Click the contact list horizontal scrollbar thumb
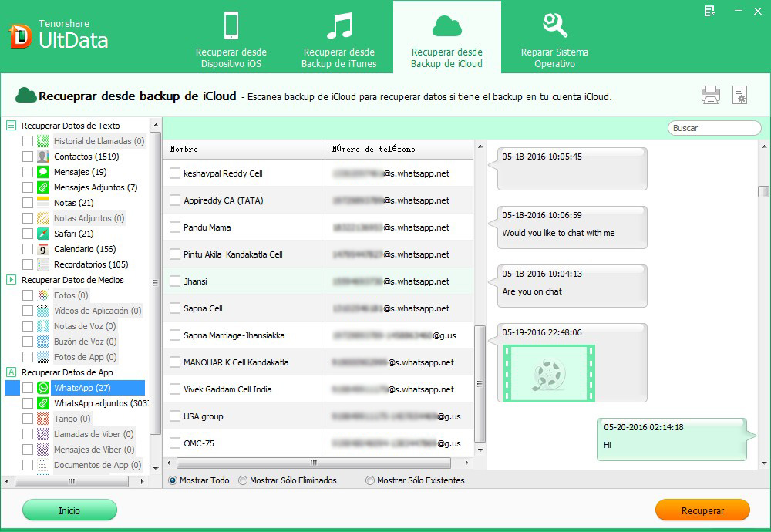 pos(314,463)
